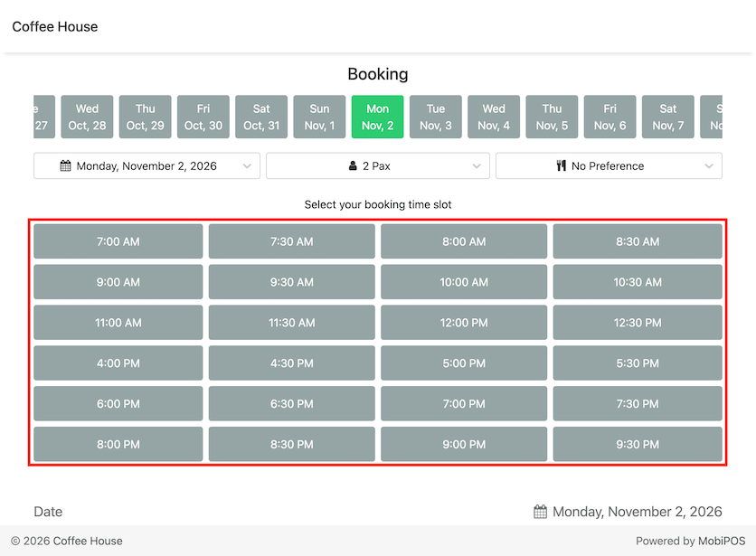The height and width of the screenshot is (556, 756).
Task: Select Wed Nov 4 date tab
Action: pyautogui.click(x=494, y=117)
